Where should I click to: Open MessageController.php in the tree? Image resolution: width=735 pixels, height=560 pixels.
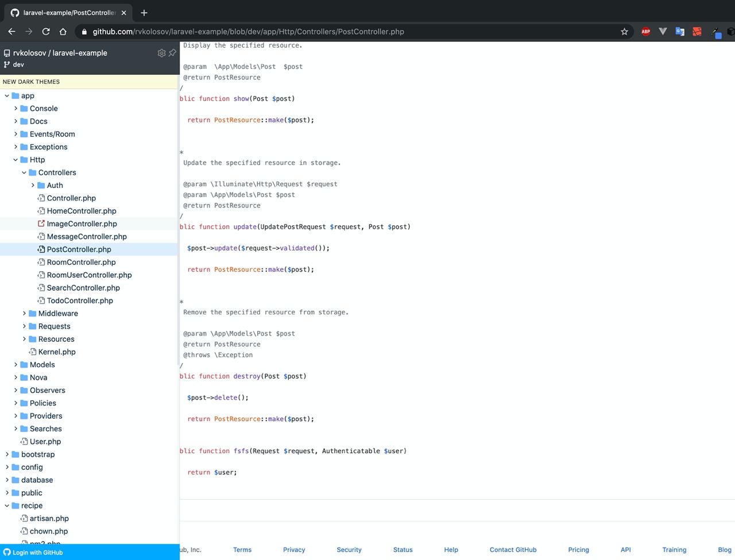coord(87,237)
